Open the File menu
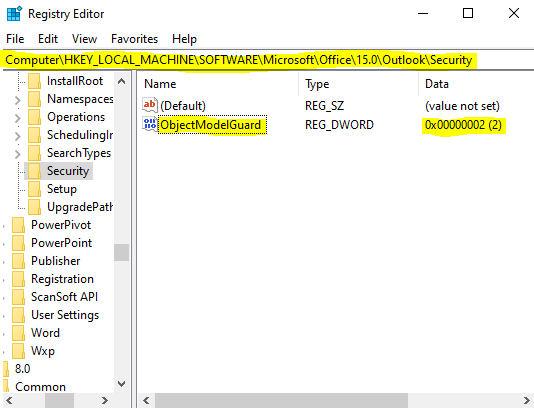The width and height of the screenshot is (534, 408). (15, 39)
